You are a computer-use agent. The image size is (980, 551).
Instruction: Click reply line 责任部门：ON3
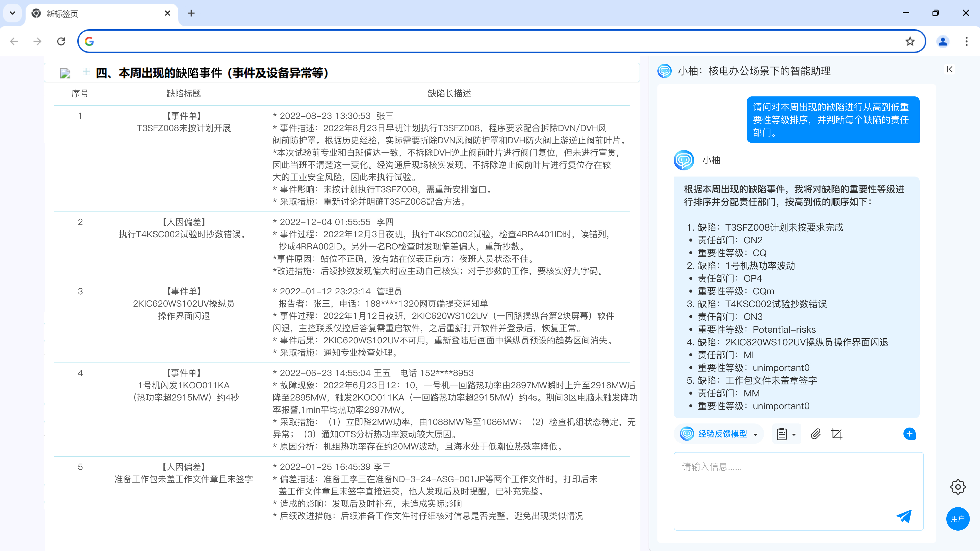[x=730, y=317]
